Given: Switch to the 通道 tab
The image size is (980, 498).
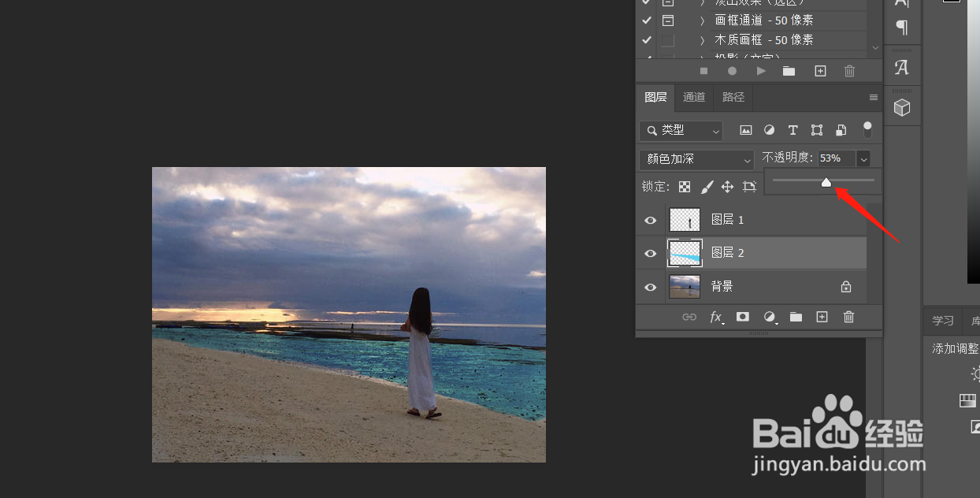Looking at the screenshot, I should click(x=694, y=97).
